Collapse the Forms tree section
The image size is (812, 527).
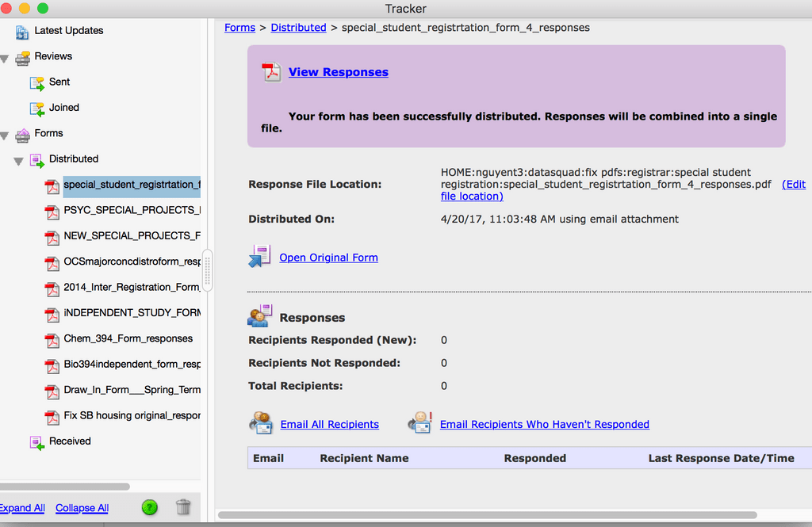point(6,133)
